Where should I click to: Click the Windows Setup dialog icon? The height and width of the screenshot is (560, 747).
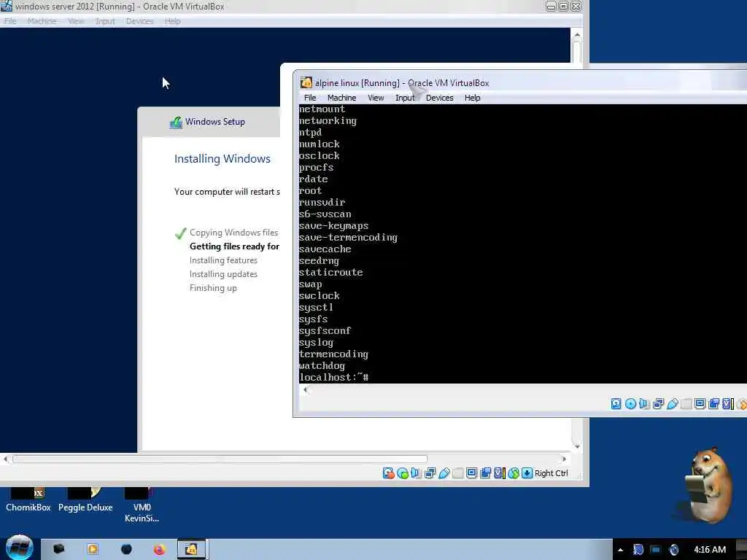176,122
